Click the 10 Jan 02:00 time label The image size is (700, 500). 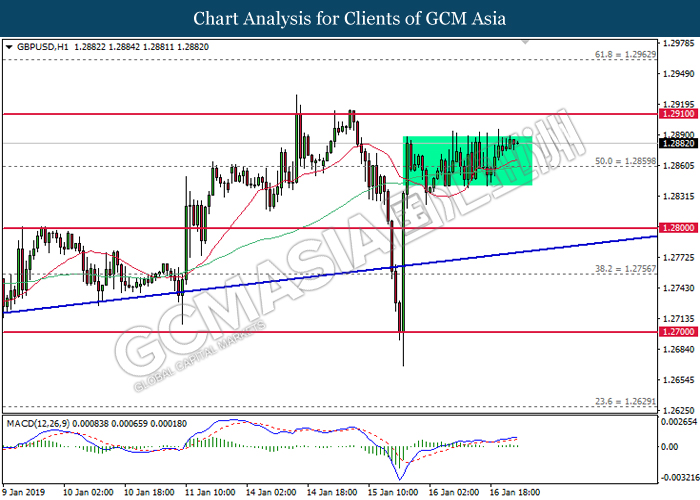coord(88,492)
